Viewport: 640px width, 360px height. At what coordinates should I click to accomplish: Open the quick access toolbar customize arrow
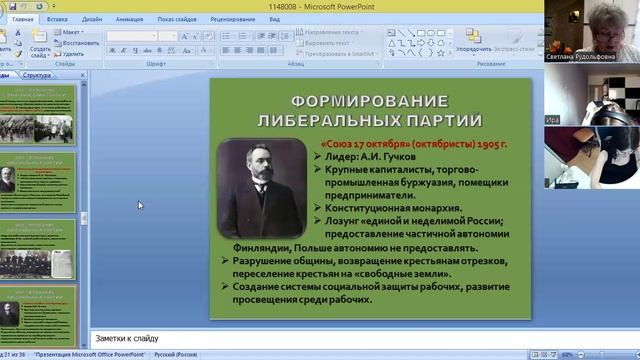(x=53, y=7)
